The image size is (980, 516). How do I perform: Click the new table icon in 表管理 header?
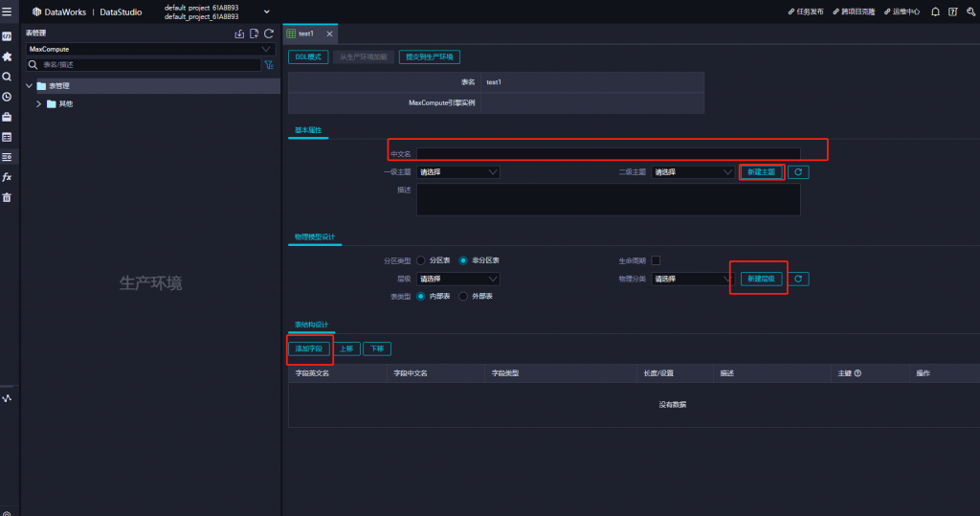(x=254, y=34)
